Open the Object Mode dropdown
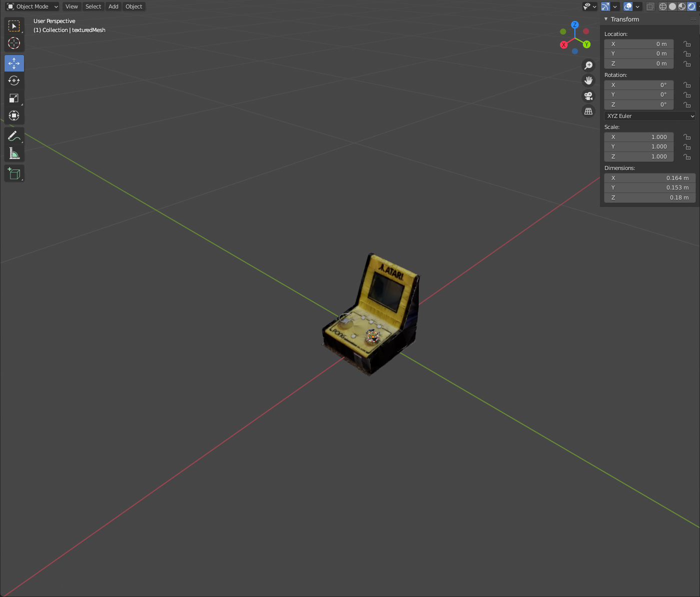Screen dimensions: 700x597 33,6
